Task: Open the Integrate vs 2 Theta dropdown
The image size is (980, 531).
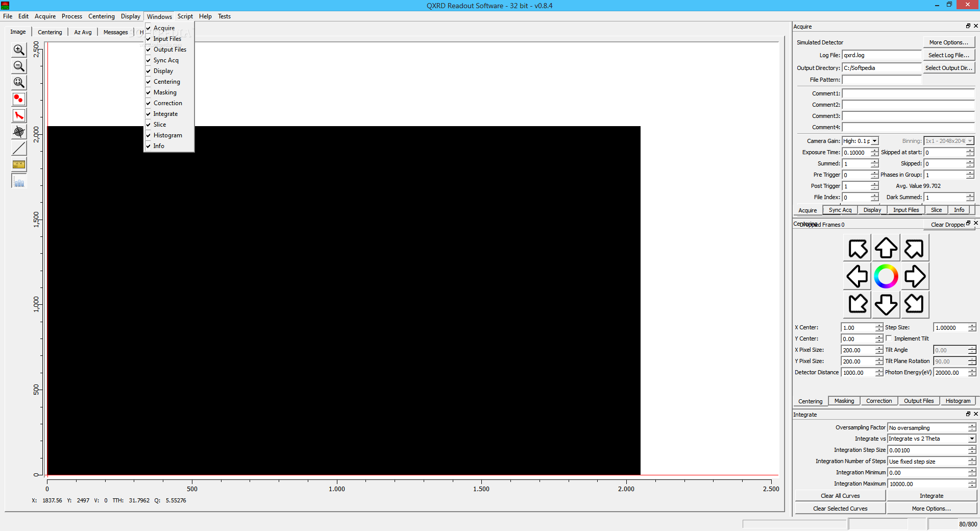Action: 972,439
